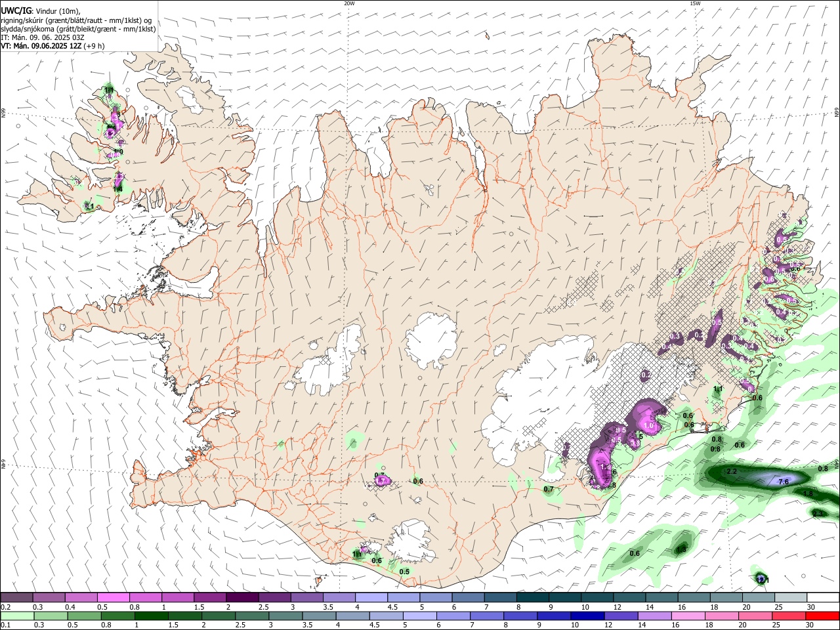Select the "slydda/snjókoma (grátt/bleikt/grænt - mm/1klst)" line
Screen dimensions: 840x630
(78, 29)
